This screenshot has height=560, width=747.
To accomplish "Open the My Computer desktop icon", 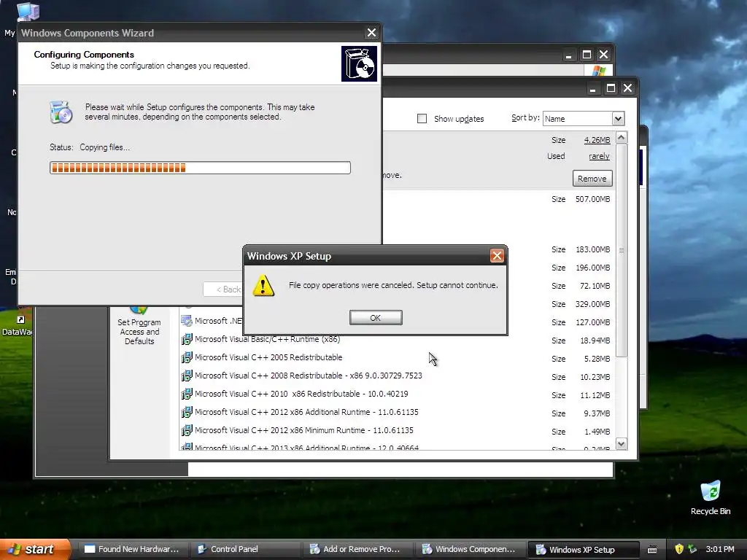I will click(28, 12).
